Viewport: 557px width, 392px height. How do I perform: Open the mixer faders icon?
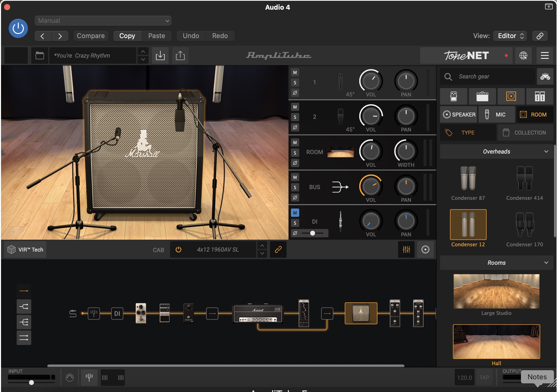click(x=406, y=250)
